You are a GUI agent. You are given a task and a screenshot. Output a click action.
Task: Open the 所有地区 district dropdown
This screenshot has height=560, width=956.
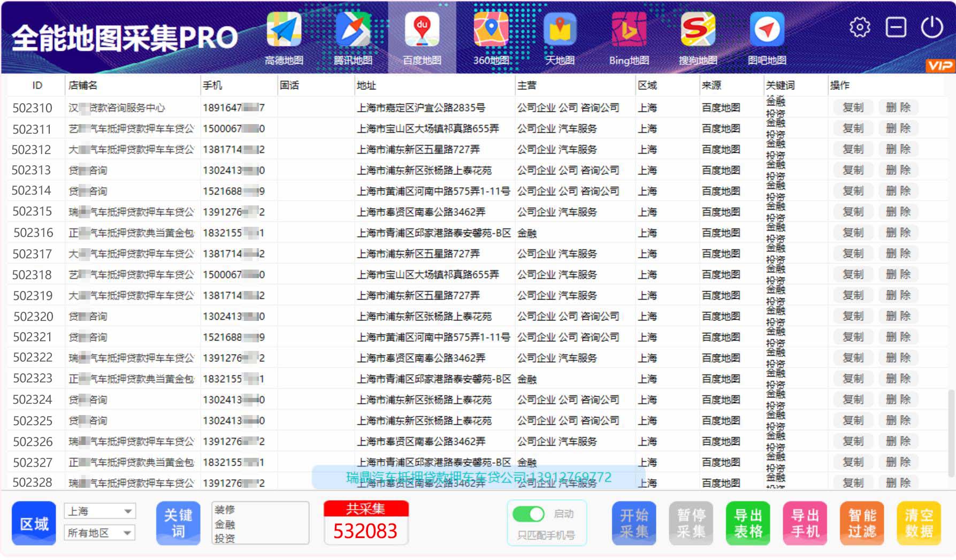(100, 533)
